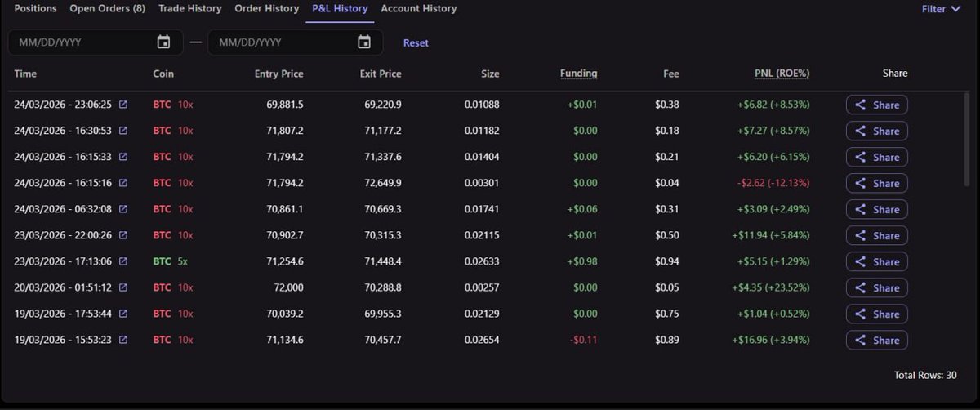Switch to Order History tab
Screen dimensions: 980x410
(x=266, y=8)
